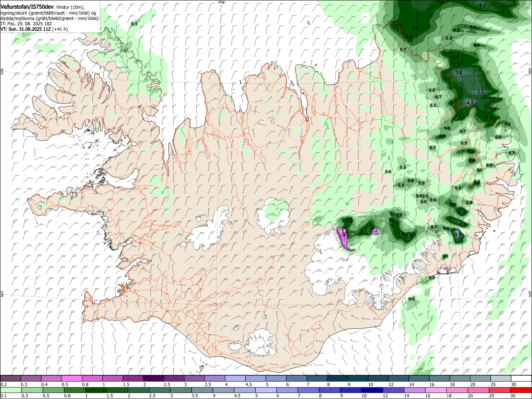The image size is (532, 399).
Task: Select bottom-row legend swatch between 0.1 and 0.3
Action: (x=10, y=390)
